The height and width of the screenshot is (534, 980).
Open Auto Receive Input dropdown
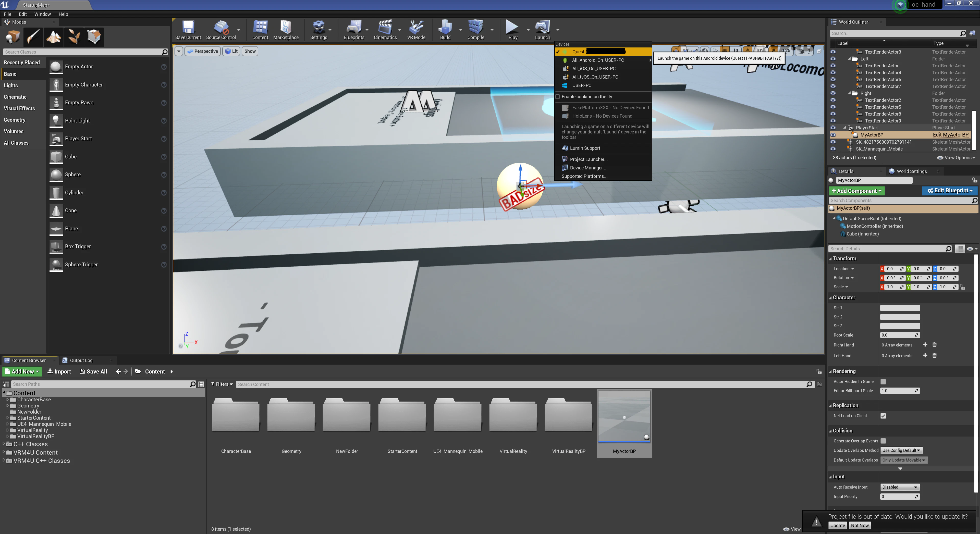click(x=900, y=487)
